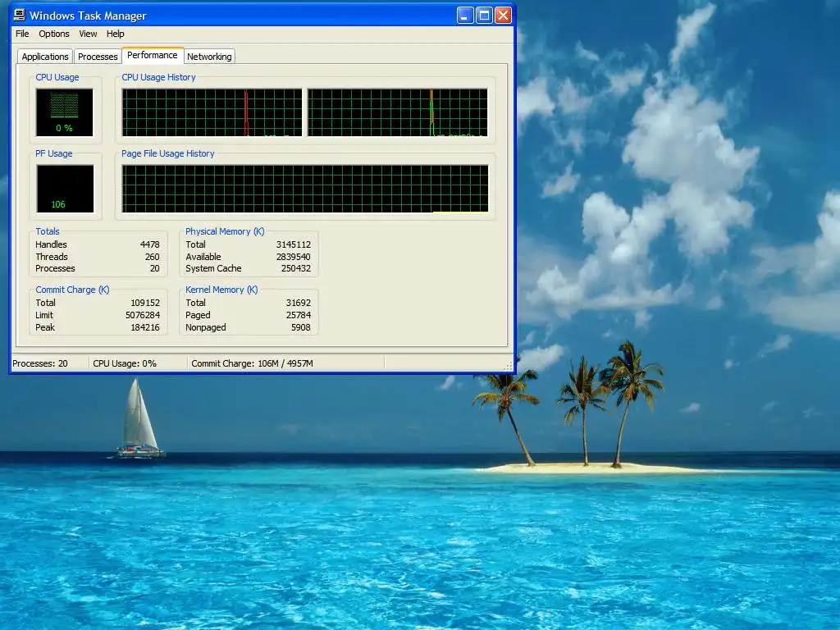Open the View menu
840x630 pixels.
coord(88,34)
